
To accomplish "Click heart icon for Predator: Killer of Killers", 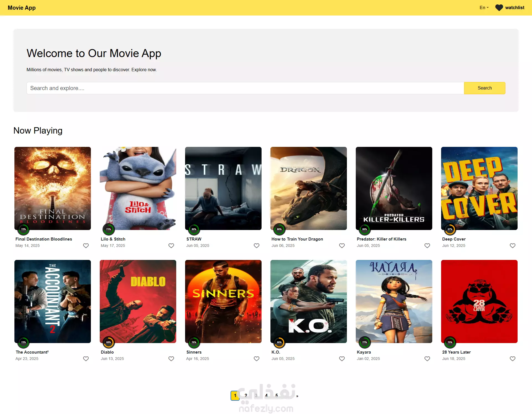I will [x=427, y=246].
